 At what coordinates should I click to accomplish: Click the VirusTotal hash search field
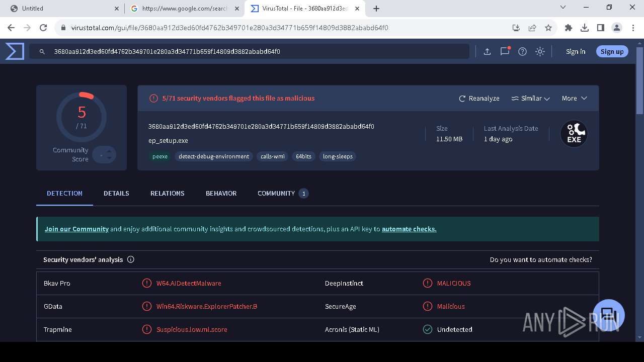click(x=249, y=51)
